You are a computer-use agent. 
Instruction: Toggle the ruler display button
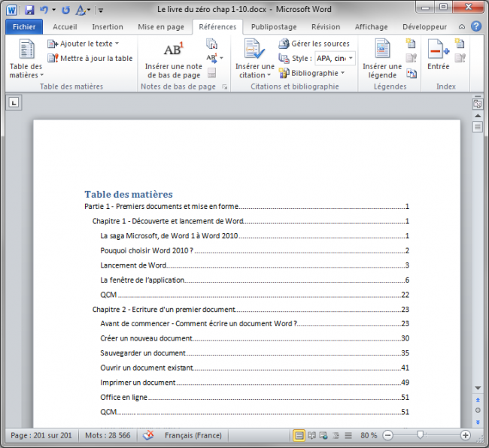477,104
